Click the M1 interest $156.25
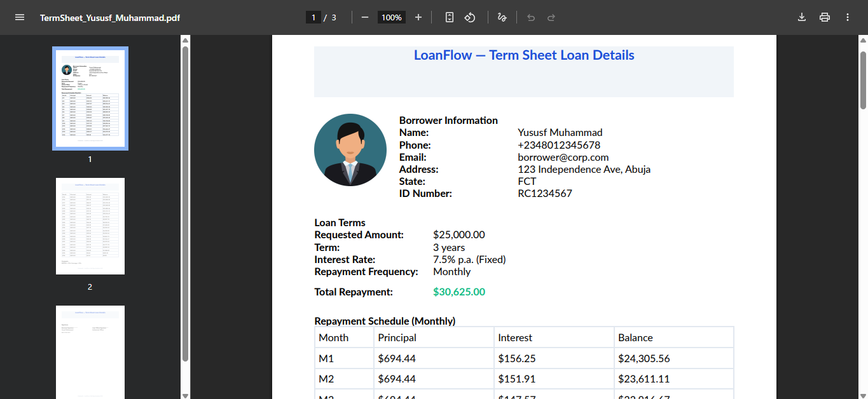868x399 pixels. pyautogui.click(x=517, y=358)
